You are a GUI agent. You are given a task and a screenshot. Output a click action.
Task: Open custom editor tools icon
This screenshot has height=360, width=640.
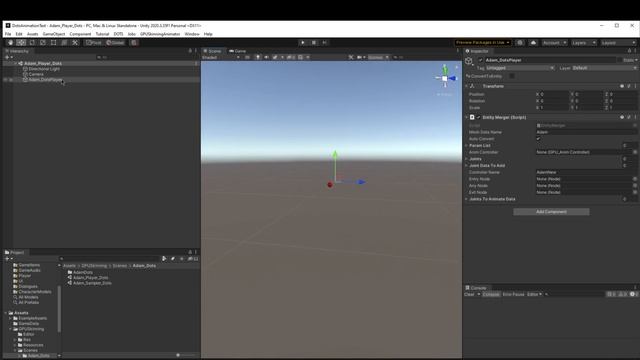tap(75, 42)
